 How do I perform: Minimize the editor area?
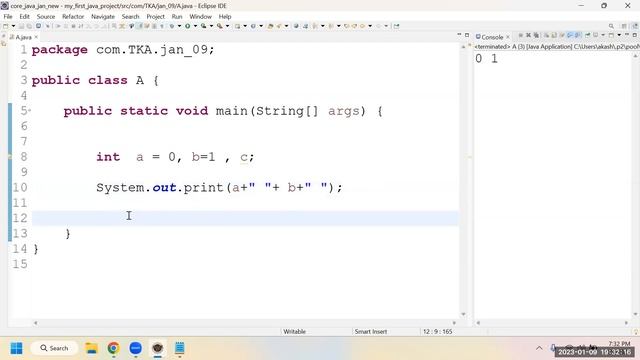459,35
